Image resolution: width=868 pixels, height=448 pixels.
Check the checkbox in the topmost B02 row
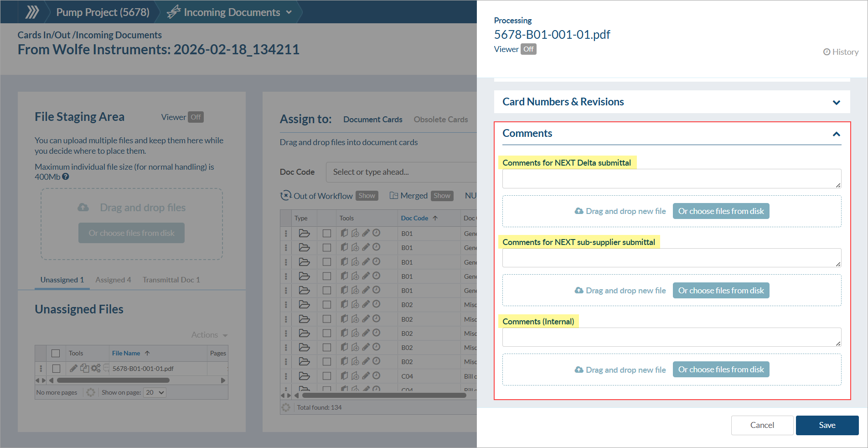point(327,304)
